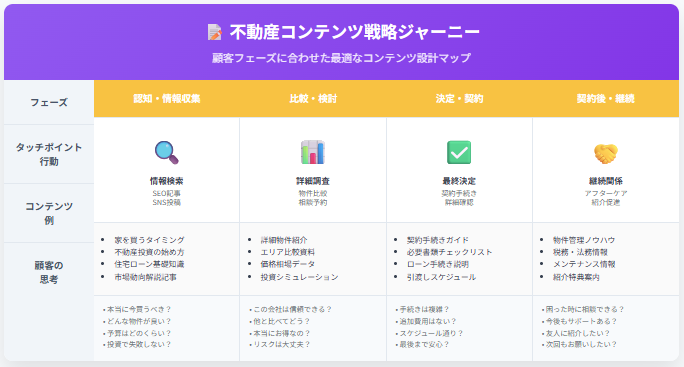Viewport: 684px width, 367px height.
Task: Click the 詳細調査 heading
Action: 313,181
